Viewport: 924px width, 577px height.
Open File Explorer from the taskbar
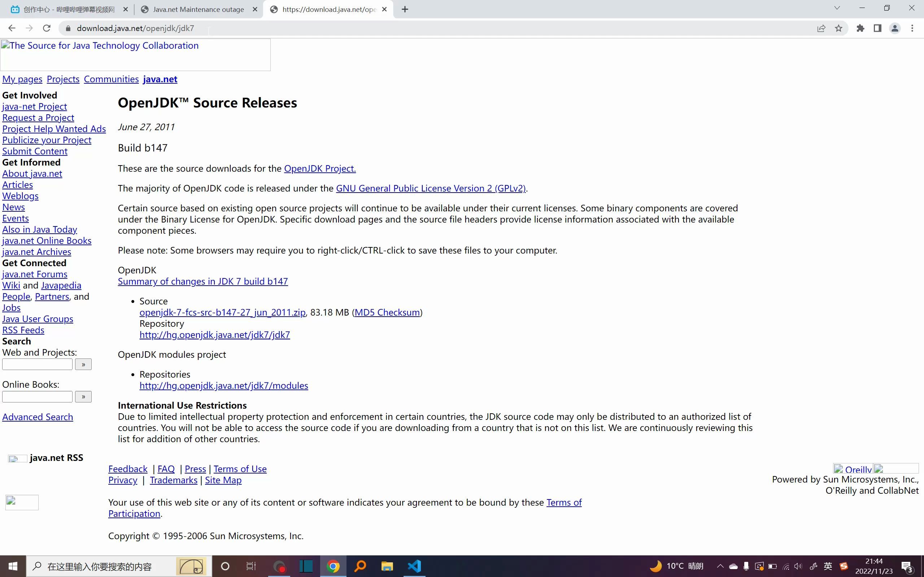[387, 566]
